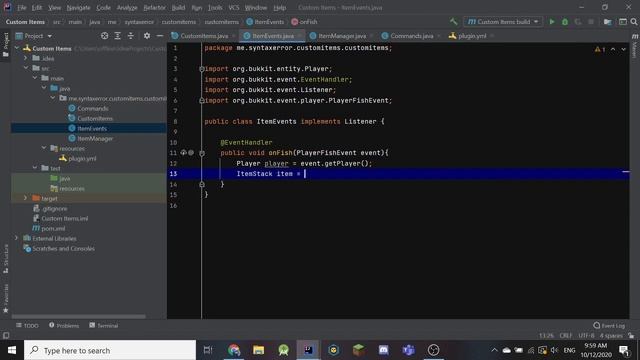Collapse the main folder
The height and width of the screenshot is (360, 640).
(x=35, y=78)
